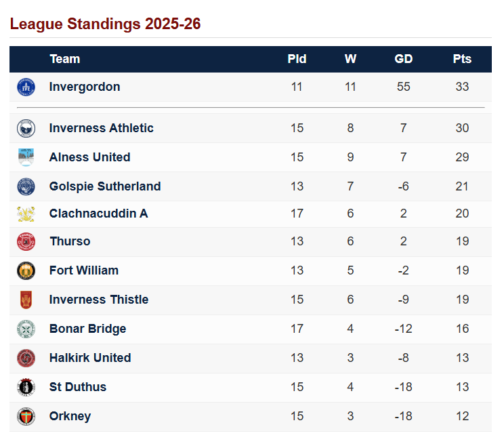Click the Fort William crest icon
This screenshot has height=446, width=504.
[26, 270]
